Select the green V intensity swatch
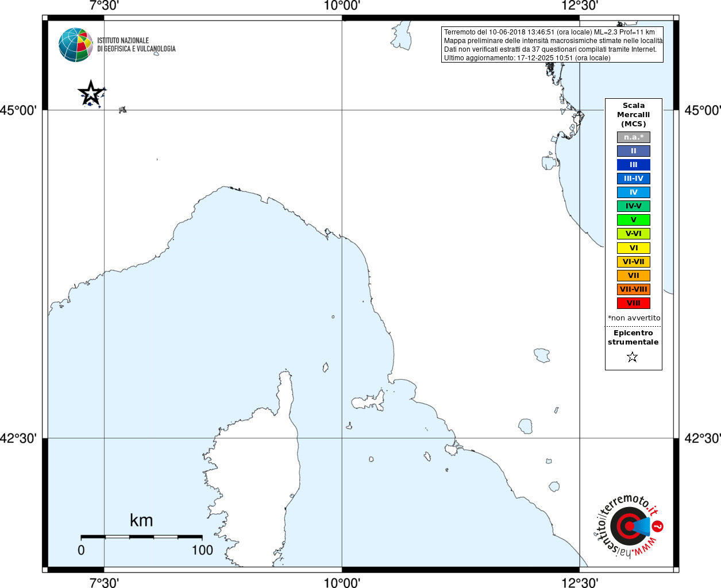This screenshot has height=588, width=721. (x=634, y=220)
